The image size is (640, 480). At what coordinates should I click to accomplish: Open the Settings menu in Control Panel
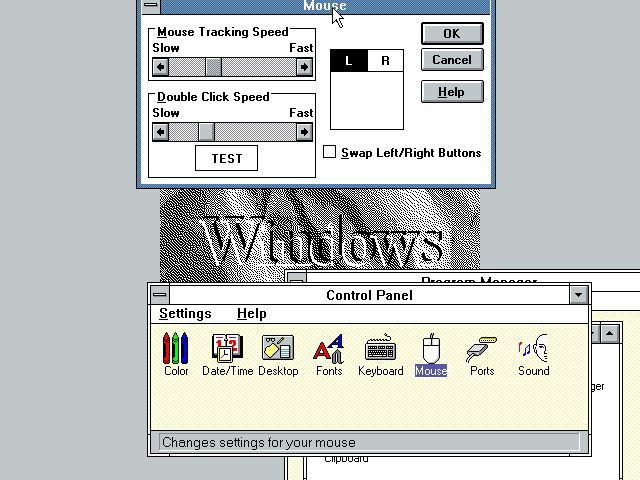pyautogui.click(x=185, y=313)
